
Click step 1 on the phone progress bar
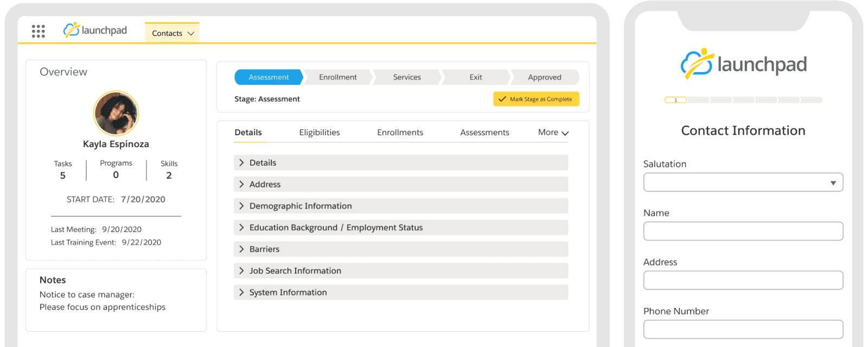(676, 100)
